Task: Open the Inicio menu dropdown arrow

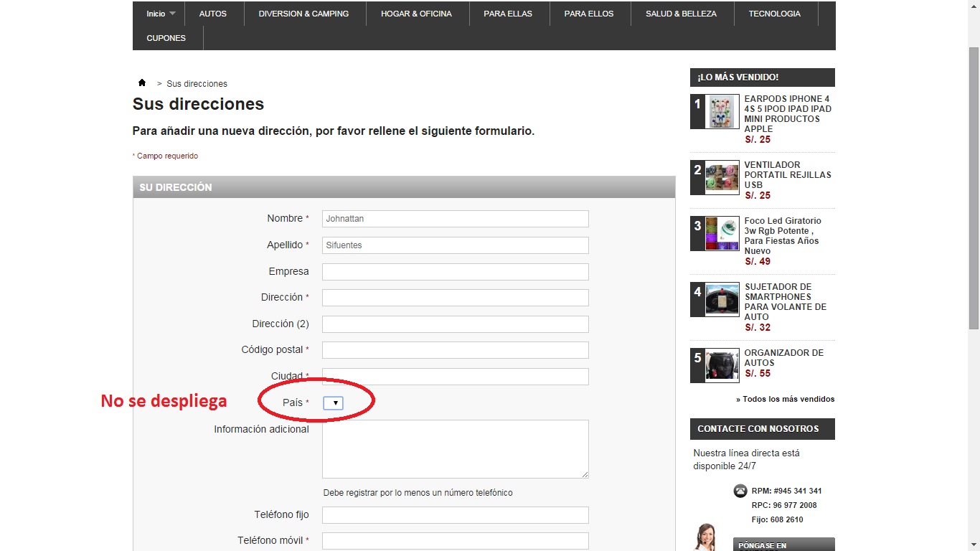Action: [x=172, y=14]
